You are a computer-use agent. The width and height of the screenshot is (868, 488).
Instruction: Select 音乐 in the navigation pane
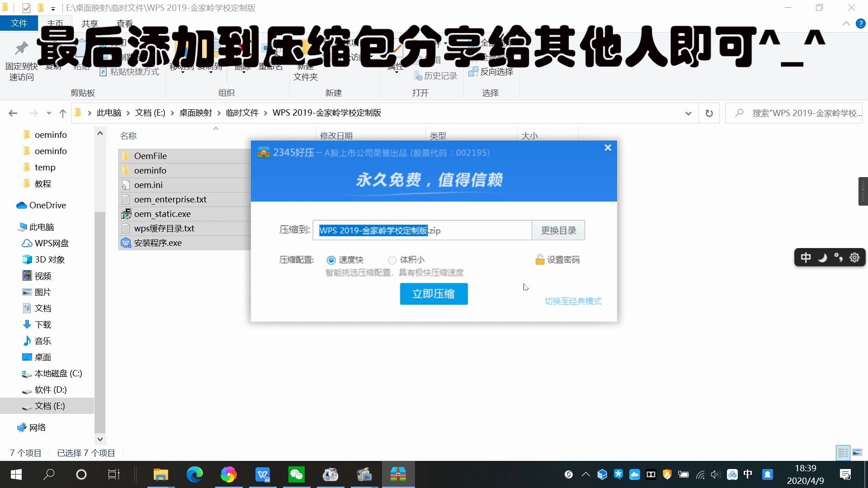pyautogui.click(x=43, y=341)
